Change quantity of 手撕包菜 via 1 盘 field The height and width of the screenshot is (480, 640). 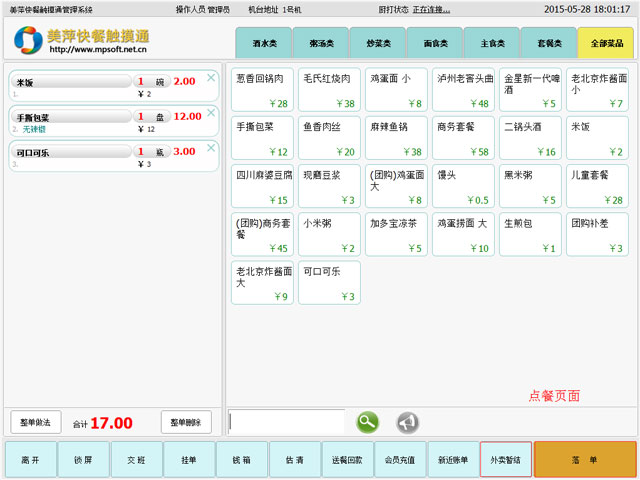152,116
